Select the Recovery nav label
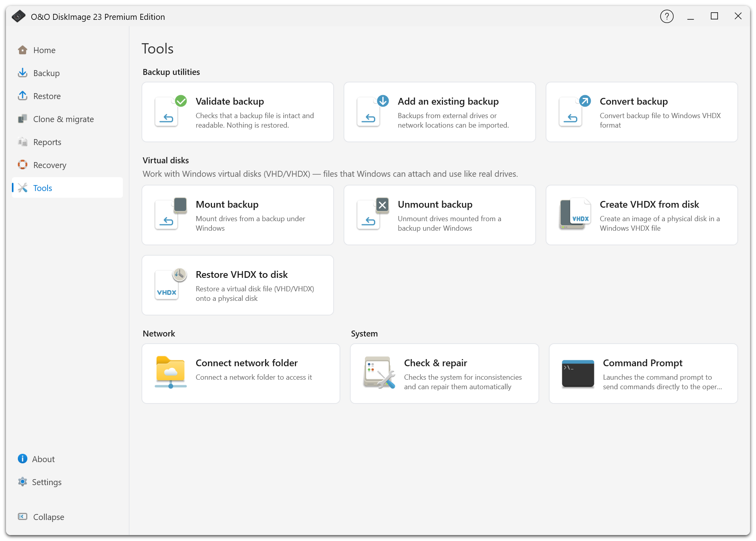This screenshot has width=756, height=541. [50, 165]
